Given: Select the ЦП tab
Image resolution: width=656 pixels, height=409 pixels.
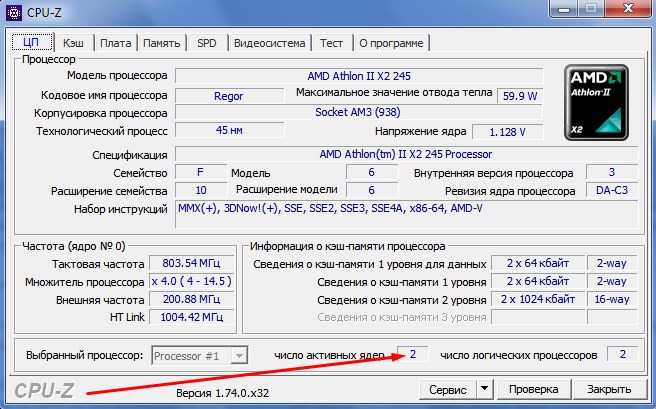Looking at the screenshot, I should click(31, 43).
